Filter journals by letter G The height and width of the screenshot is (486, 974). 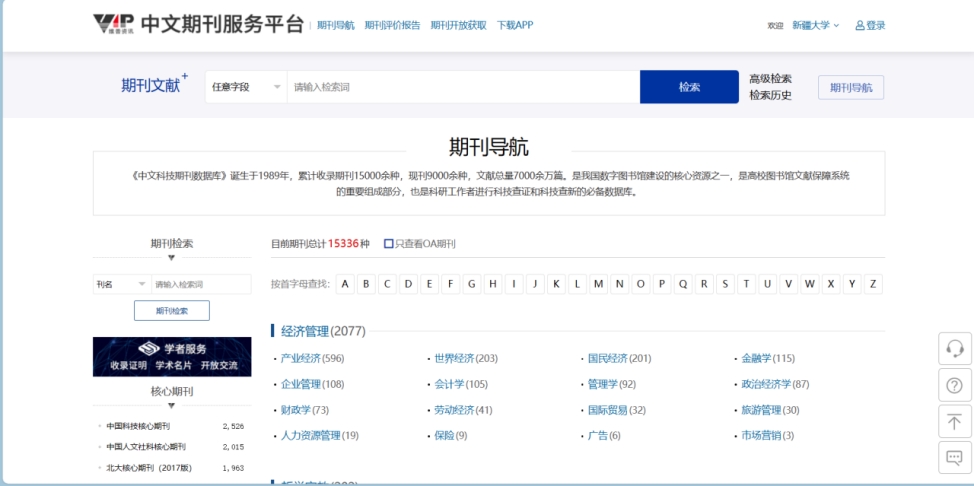(x=471, y=284)
